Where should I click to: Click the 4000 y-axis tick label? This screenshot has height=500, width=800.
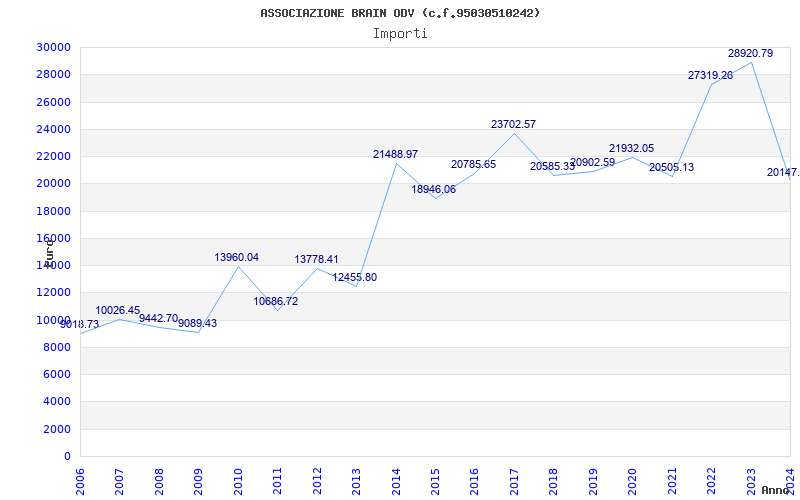57,402
